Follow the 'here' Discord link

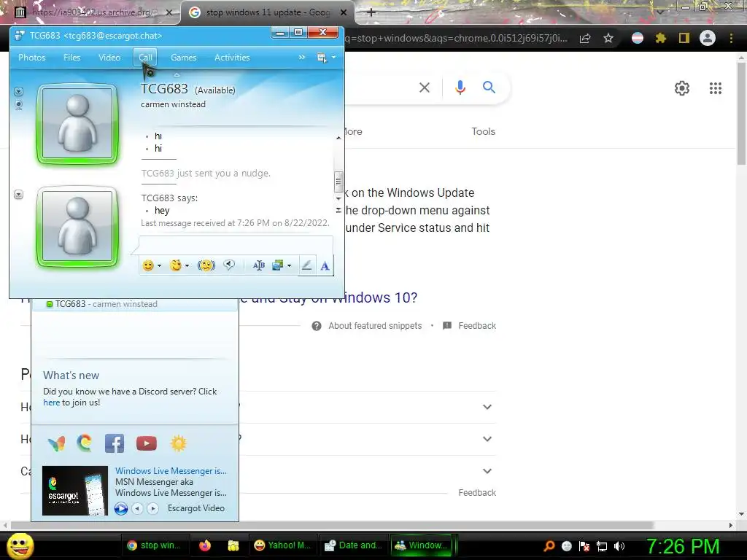[x=52, y=402]
